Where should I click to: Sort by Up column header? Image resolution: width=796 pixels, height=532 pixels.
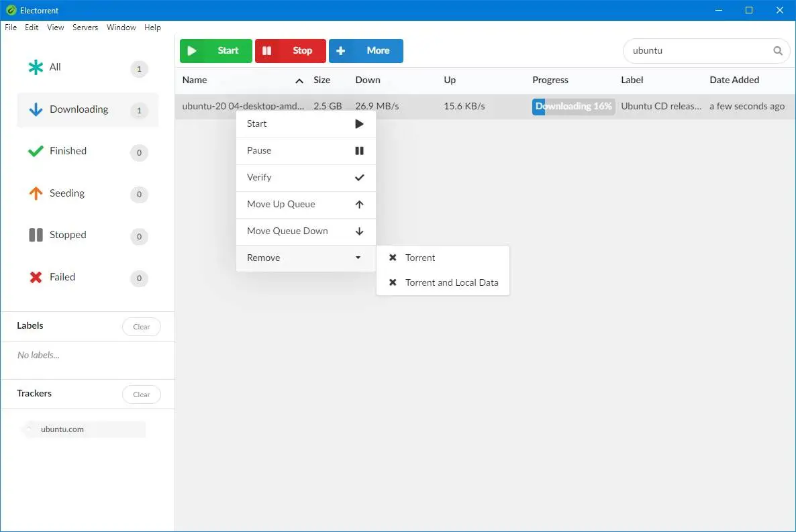click(x=450, y=81)
